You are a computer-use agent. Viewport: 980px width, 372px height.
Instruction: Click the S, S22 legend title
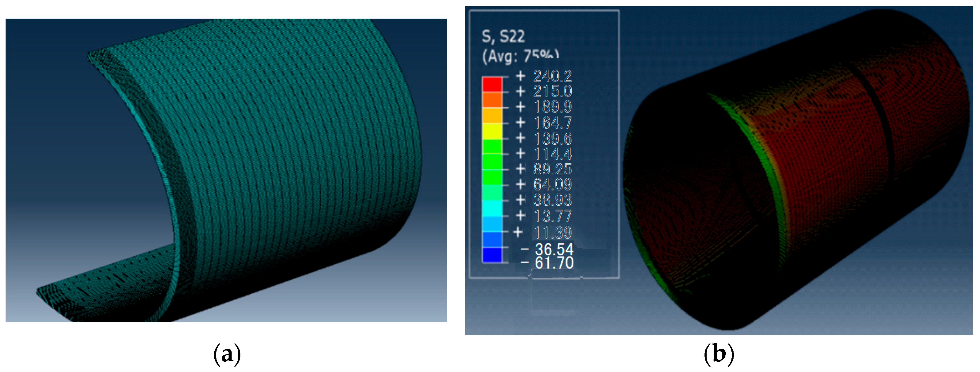(503, 37)
